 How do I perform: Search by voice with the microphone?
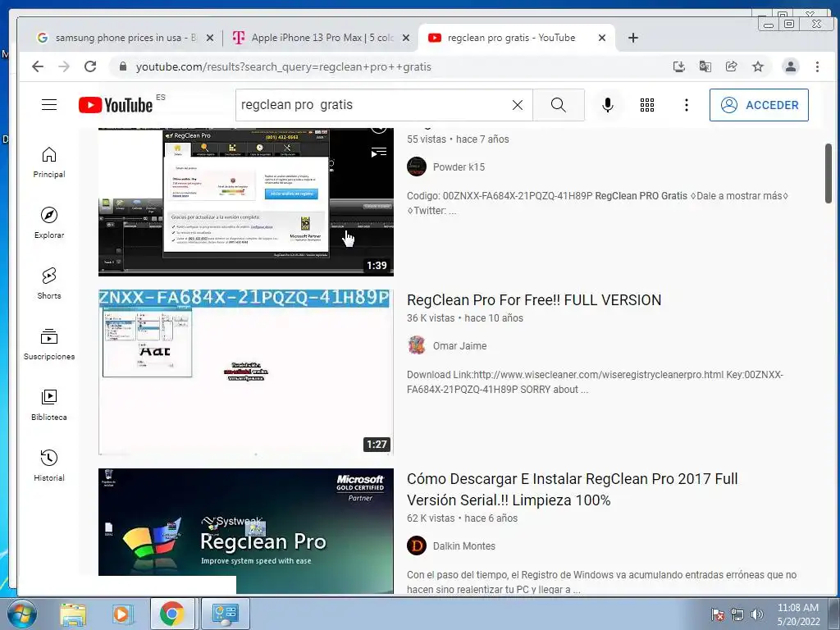point(608,105)
